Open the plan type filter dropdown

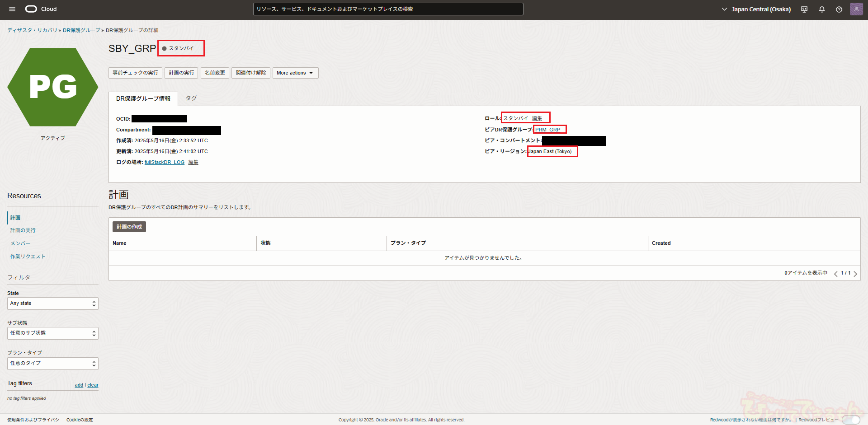point(53,364)
